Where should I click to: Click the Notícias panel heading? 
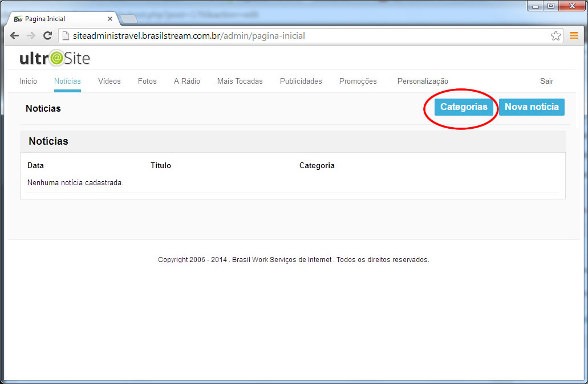48,141
